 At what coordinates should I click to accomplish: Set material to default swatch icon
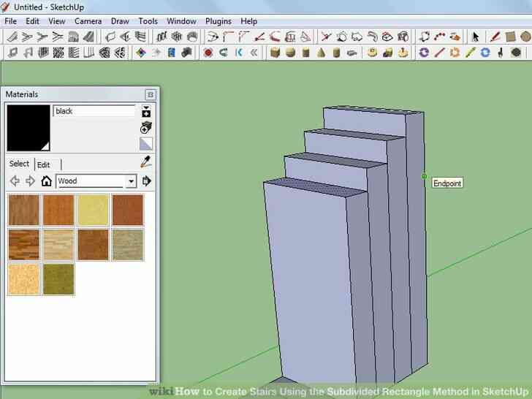(x=146, y=143)
